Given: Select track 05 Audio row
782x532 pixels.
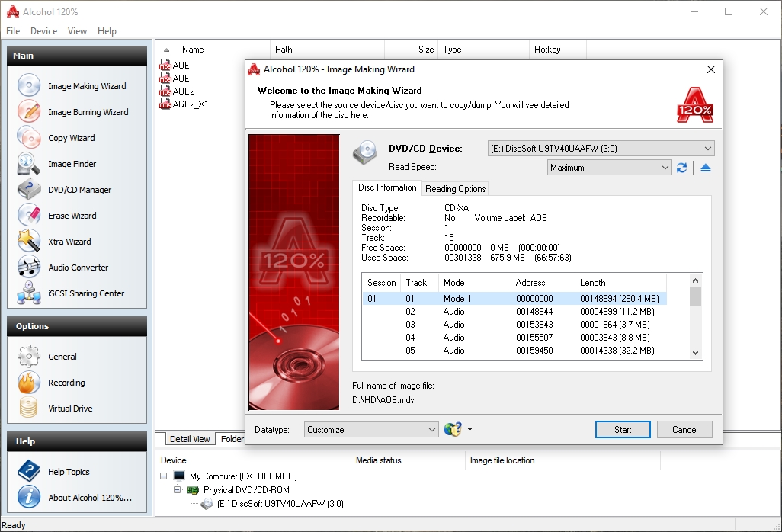Looking at the screenshot, I should pyautogui.click(x=514, y=350).
